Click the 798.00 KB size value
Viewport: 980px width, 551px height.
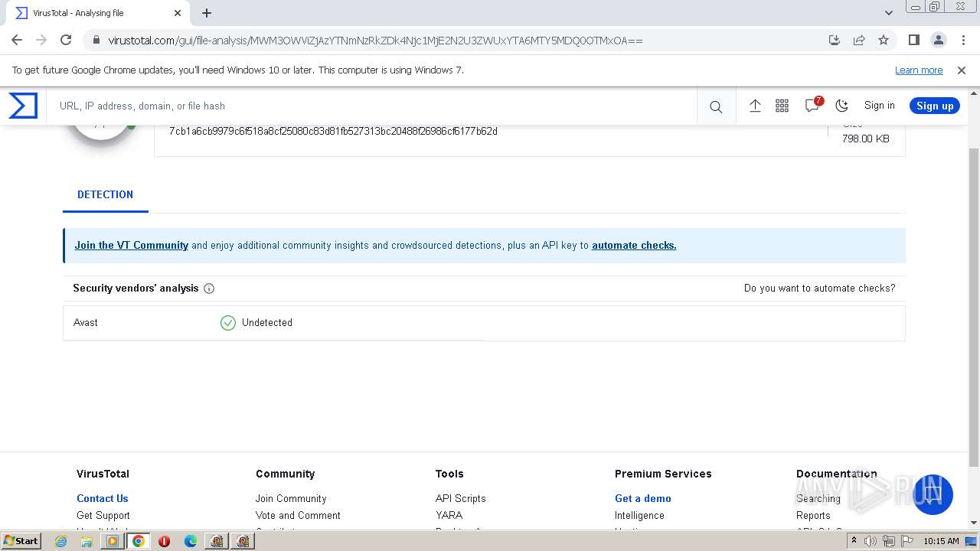coord(866,139)
